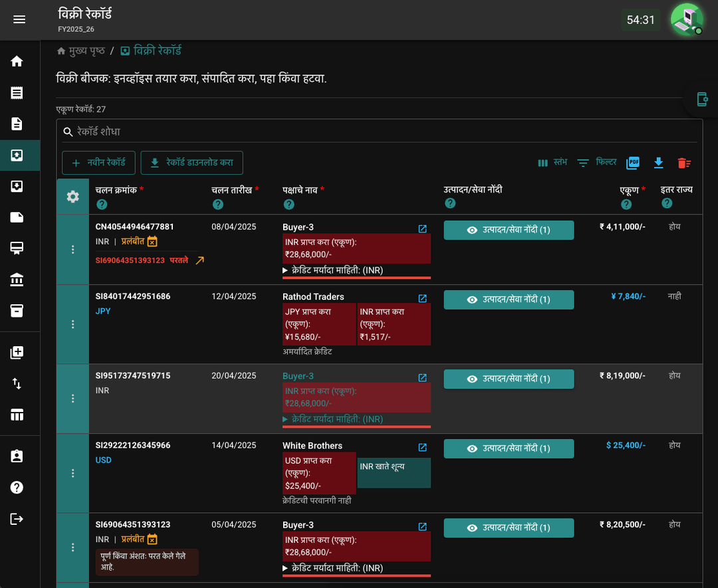Click the रेकॉर्ड शोधा search field
Image resolution: width=718 pixels, height=588 pixels.
point(379,132)
